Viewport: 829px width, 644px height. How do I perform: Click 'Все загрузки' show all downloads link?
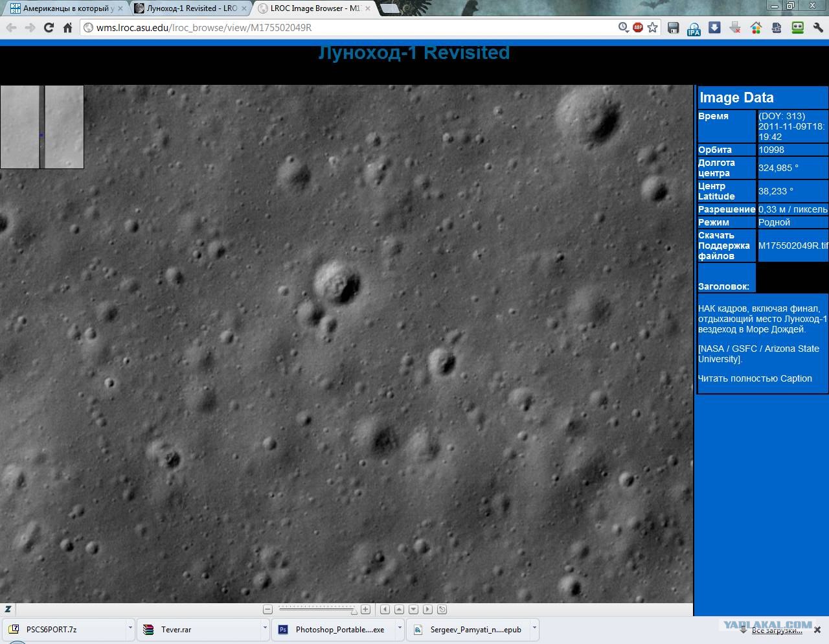coord(777,630)
